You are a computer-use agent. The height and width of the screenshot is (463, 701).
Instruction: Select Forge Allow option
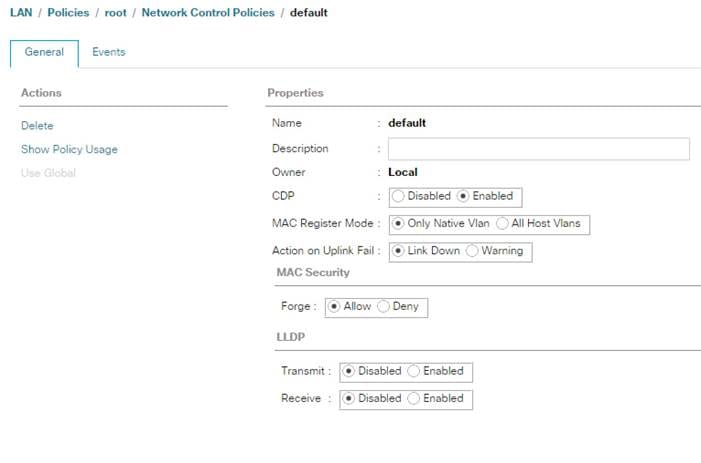click(334, 307)
